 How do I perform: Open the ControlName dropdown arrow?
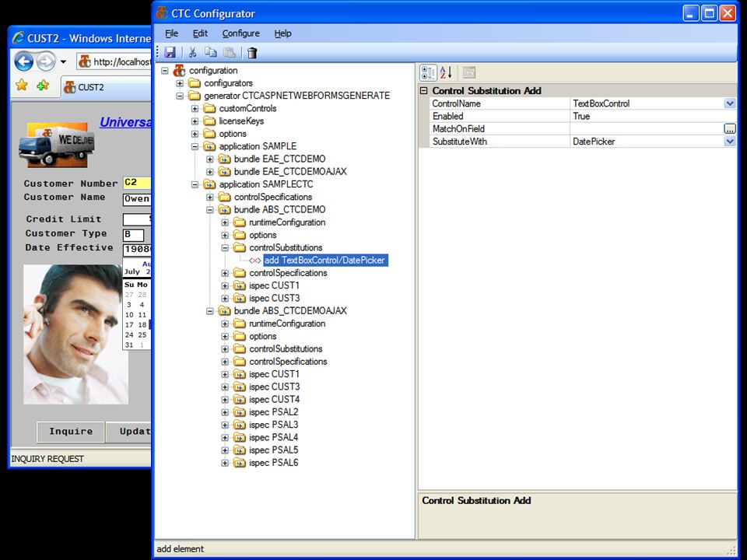point(730,103)
